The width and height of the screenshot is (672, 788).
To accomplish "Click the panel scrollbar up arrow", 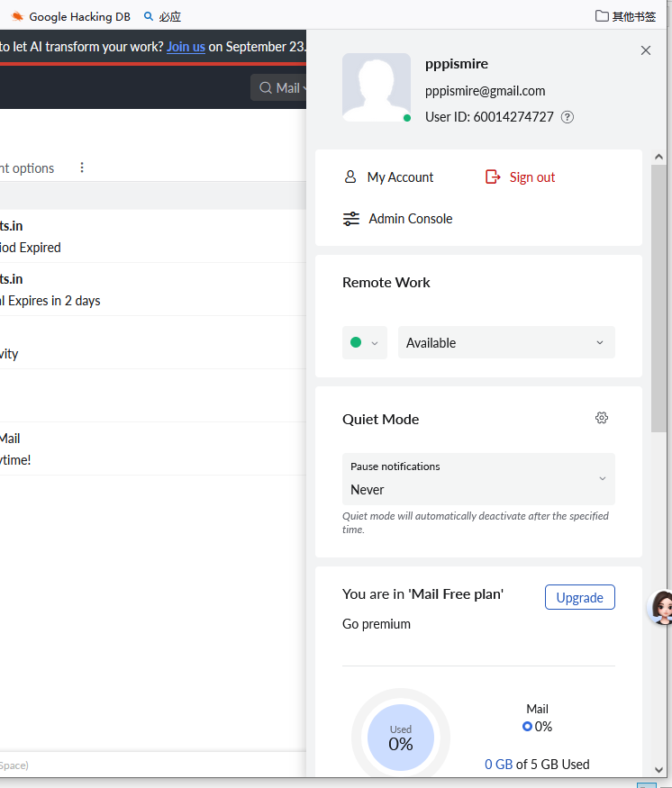I will (x=658, y=157).
